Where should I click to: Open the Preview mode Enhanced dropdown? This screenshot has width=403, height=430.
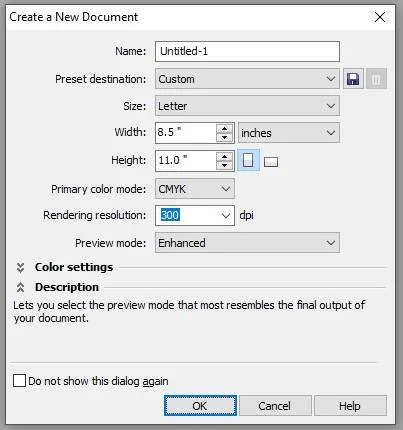pyautogui.click(x=247, y=243)
